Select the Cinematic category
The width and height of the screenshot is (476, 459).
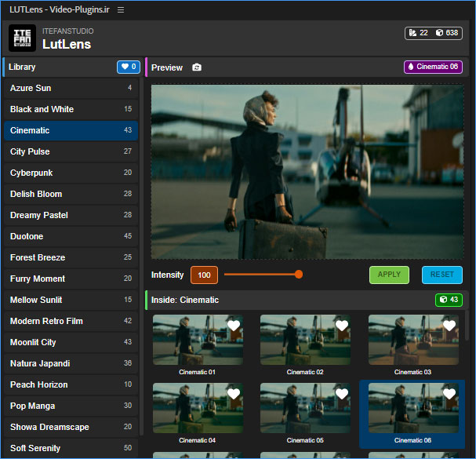click(x=71, y=130)
